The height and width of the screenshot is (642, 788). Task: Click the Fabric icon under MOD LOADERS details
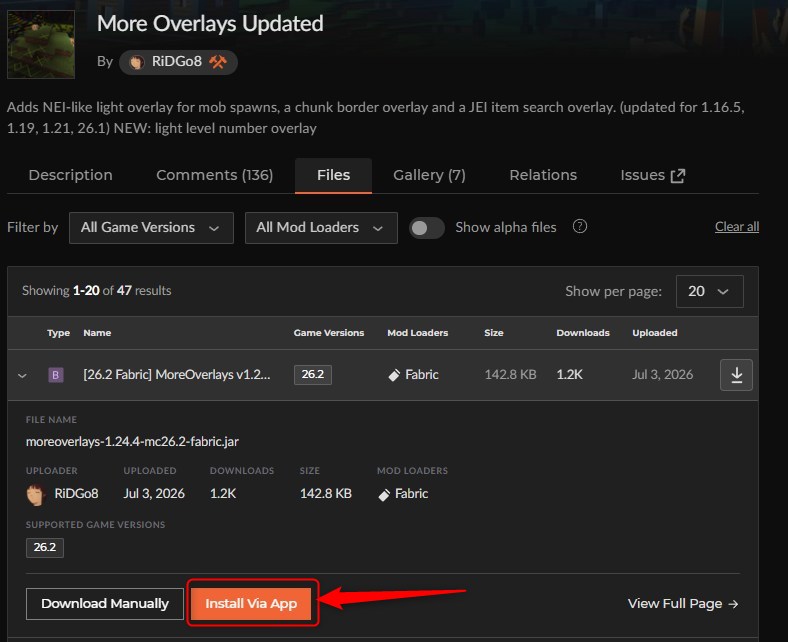click(384, 495)
